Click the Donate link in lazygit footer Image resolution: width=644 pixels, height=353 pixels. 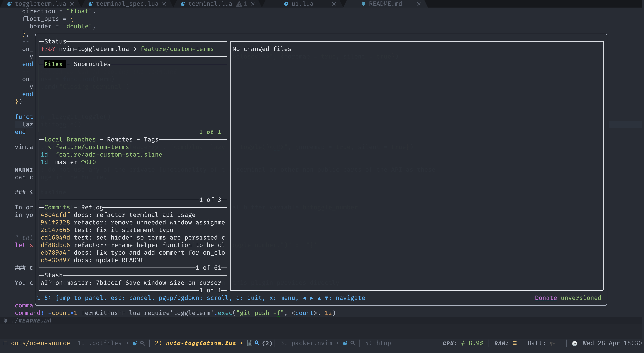click(546, 298)
